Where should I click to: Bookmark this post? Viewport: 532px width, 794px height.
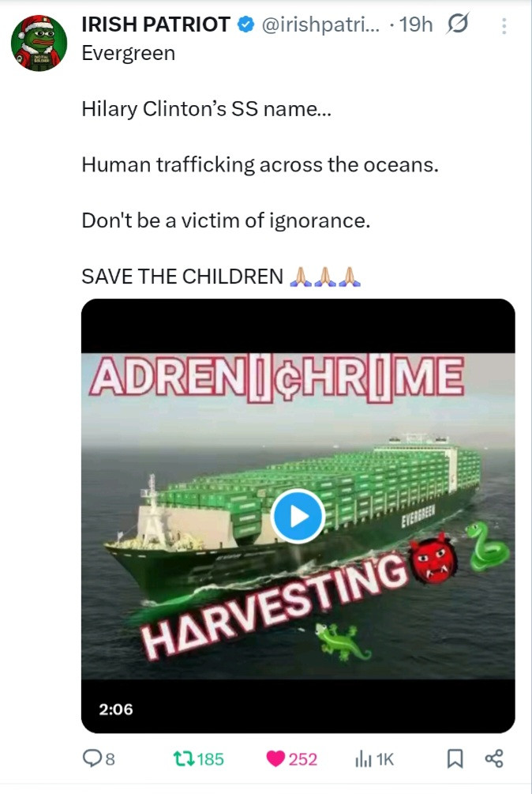[455, 758]
